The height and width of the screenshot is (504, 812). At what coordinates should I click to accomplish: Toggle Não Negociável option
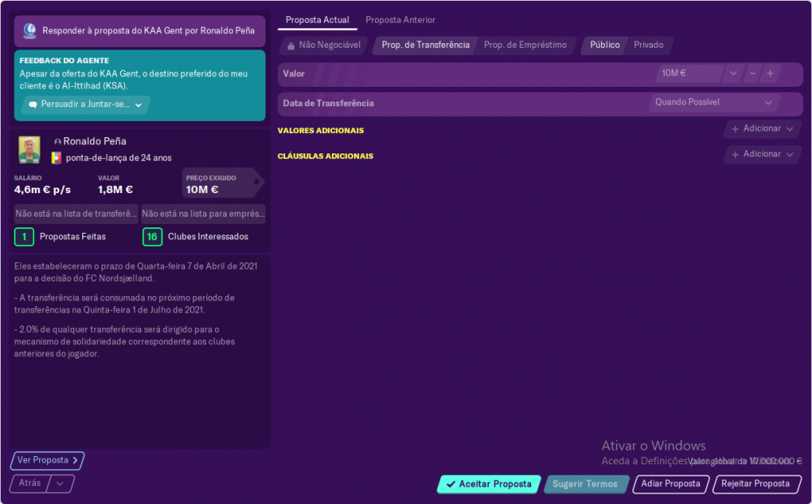324,45
